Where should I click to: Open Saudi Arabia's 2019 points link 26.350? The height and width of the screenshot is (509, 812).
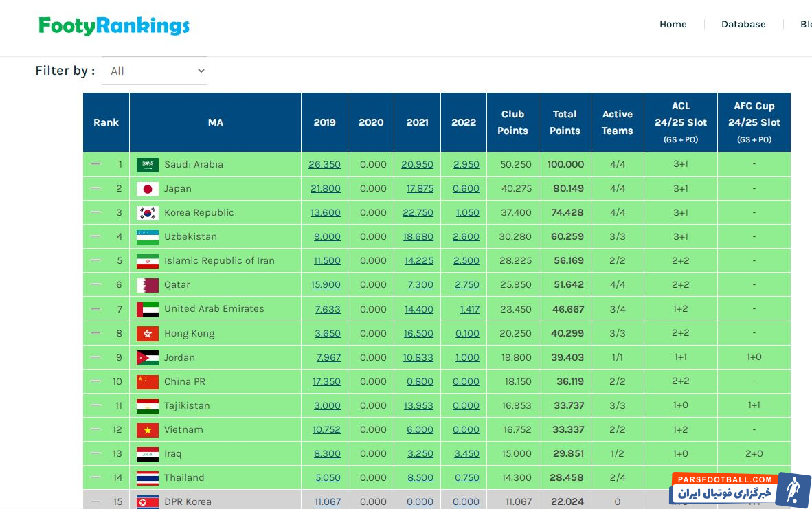pyautogui.click(x=324, y=165)
